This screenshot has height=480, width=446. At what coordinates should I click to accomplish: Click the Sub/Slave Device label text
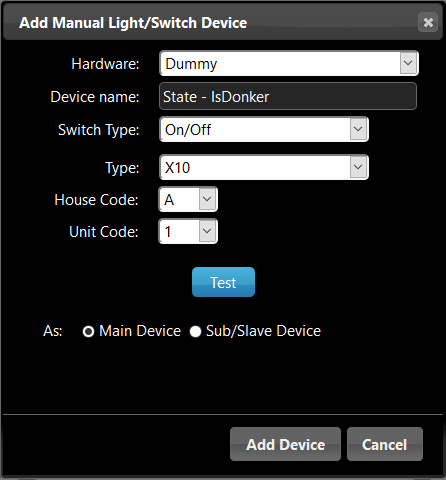pos(263,331)
